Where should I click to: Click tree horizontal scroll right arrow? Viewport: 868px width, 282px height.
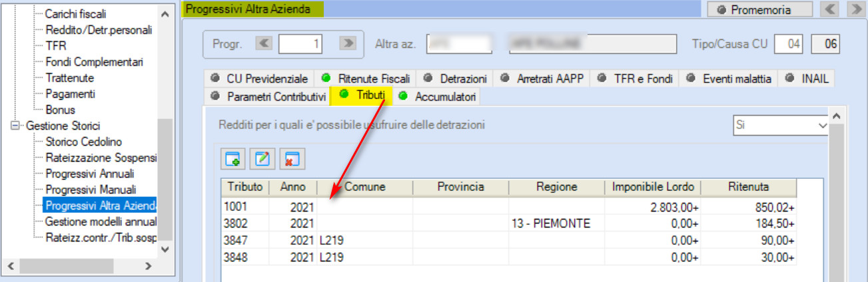149,266
